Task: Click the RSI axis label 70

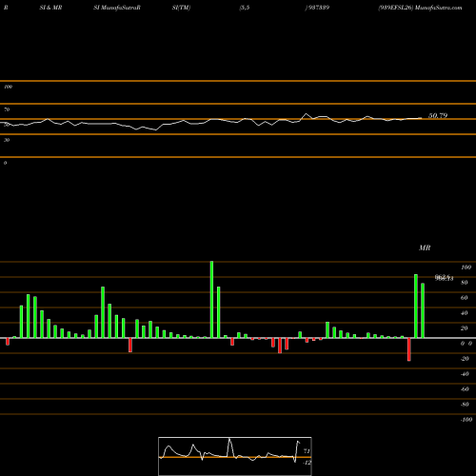Action: click(x=7, y=109)
